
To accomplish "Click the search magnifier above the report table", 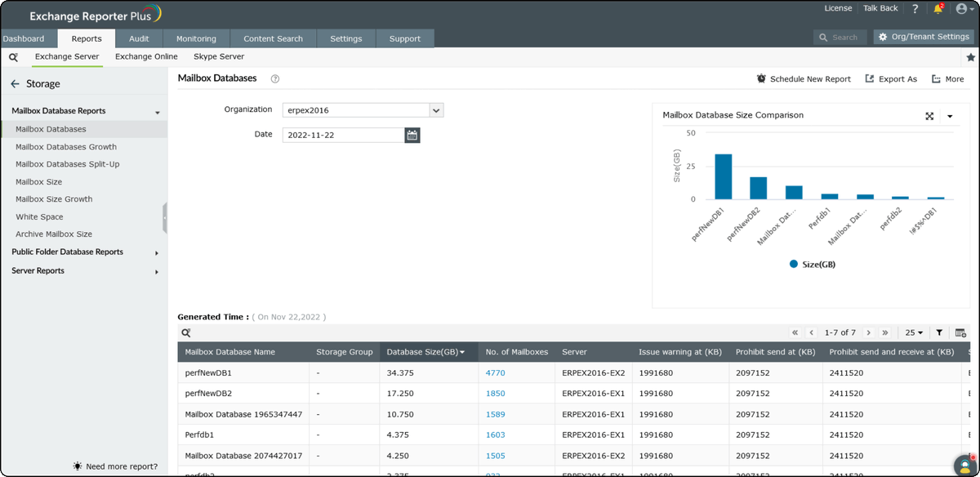I will click(185, 332).
